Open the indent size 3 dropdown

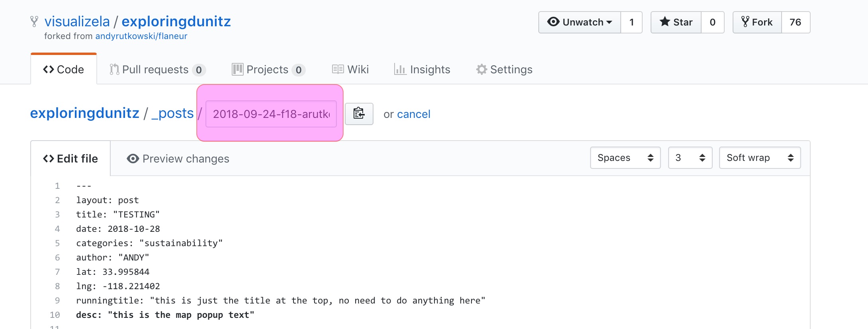point(690,158)
